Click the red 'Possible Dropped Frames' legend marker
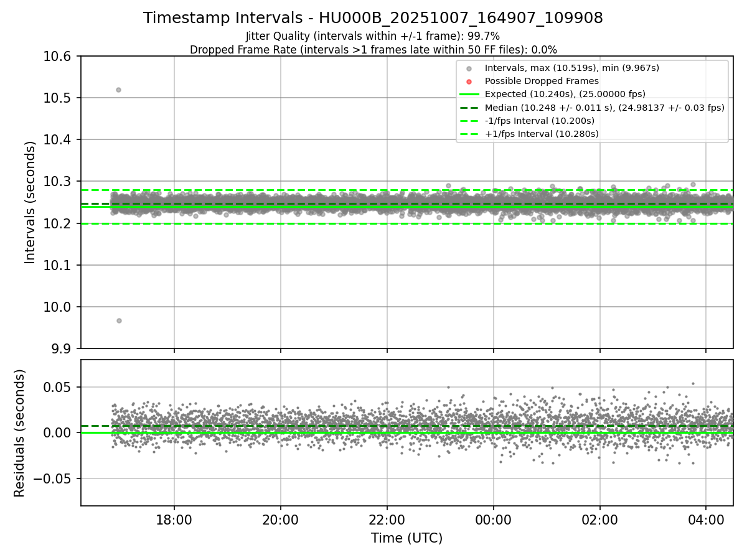 tap(469, 82)
